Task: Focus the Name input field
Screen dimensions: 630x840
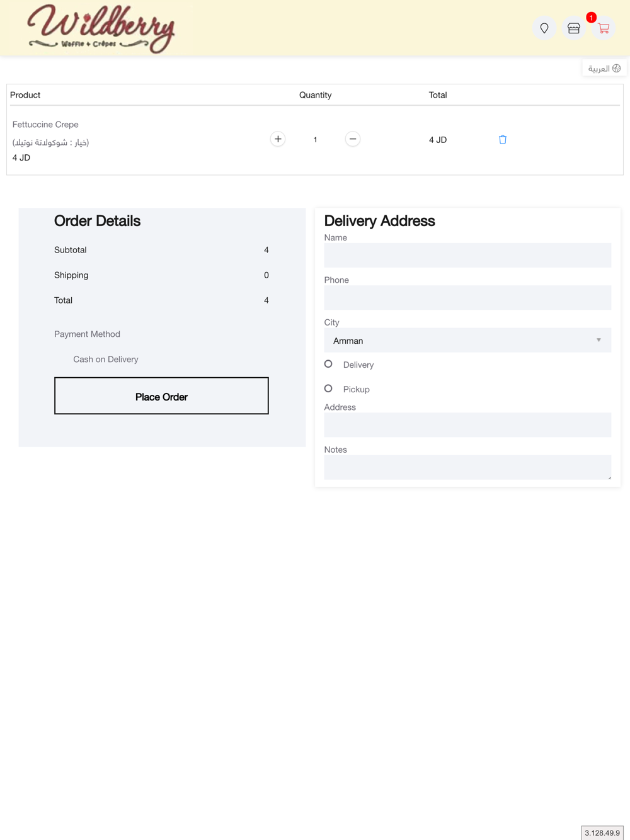Action: [467, 255]
